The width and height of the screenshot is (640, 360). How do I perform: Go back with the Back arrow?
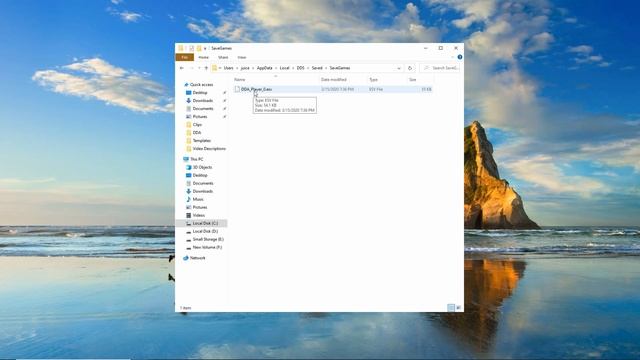click(182, 68)
